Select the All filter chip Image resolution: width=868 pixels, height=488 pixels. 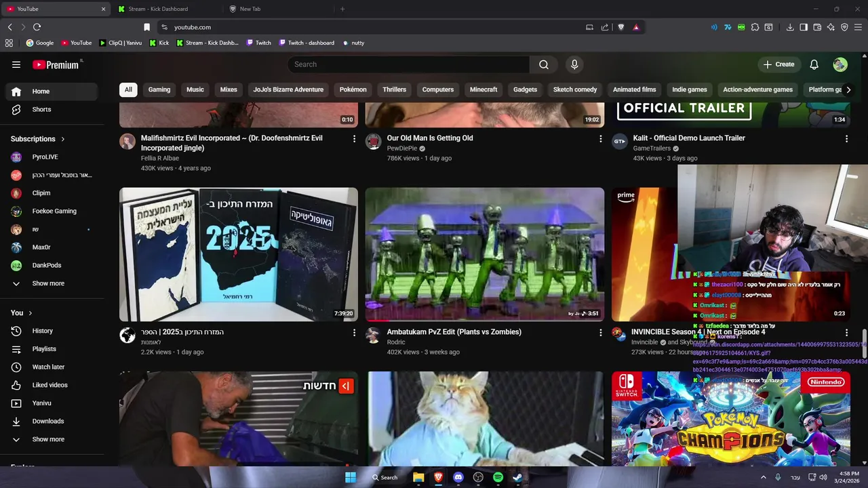pyautogui.click(x=128, y=89)
